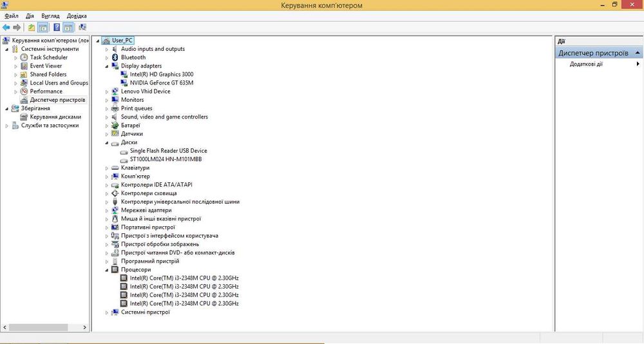Viewport: 644px width, 344px height.
Task: Expand the Monitors category
Action: point(107,100)
